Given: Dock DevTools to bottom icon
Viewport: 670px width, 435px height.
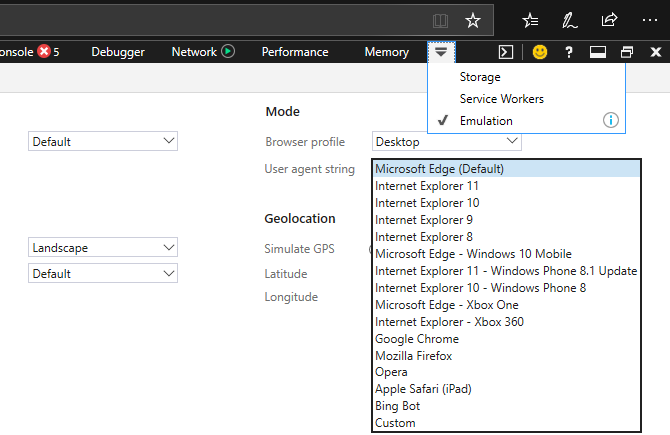Looking at the screenshot, I should pos(598,52).
